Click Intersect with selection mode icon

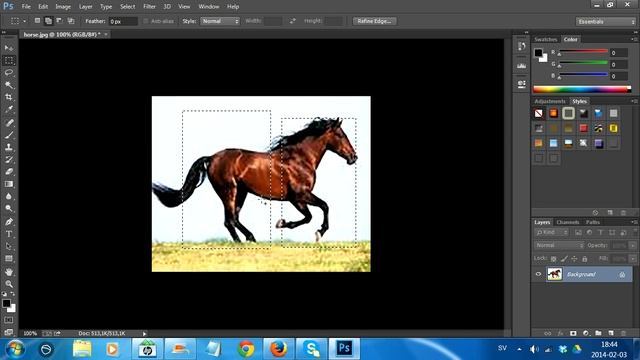(x=71, y=21)
